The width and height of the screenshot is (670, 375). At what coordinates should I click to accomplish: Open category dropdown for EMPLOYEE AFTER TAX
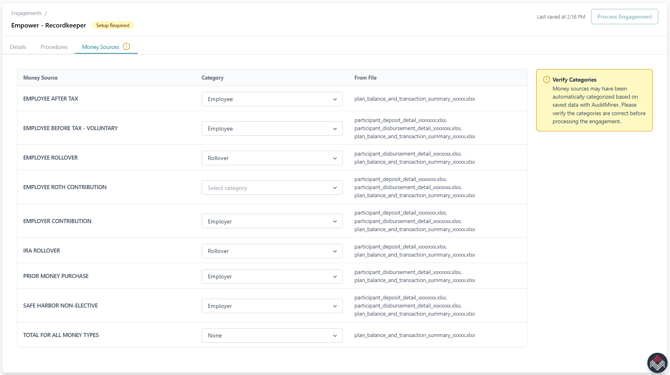tap(272, 99)
